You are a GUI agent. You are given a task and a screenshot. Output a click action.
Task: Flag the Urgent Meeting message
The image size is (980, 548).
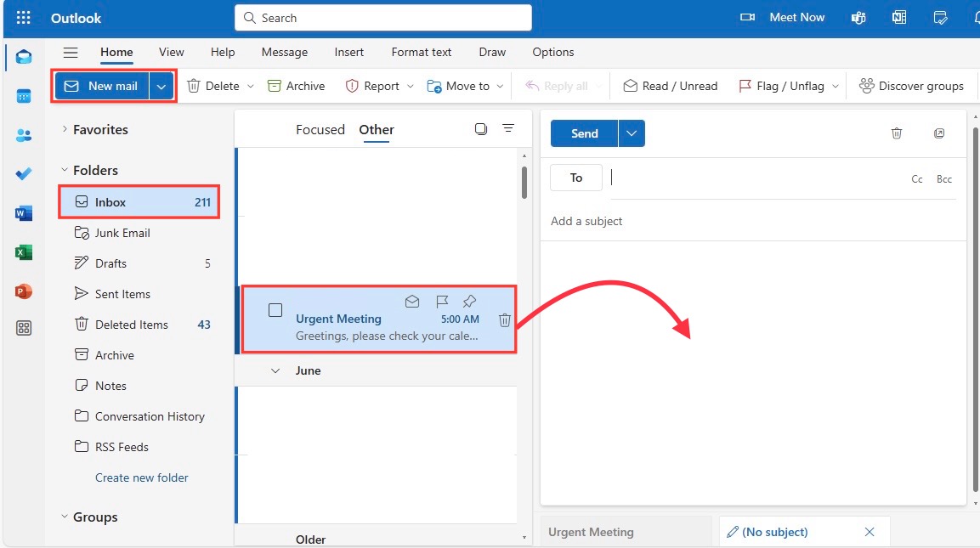(x=442, y=302)
